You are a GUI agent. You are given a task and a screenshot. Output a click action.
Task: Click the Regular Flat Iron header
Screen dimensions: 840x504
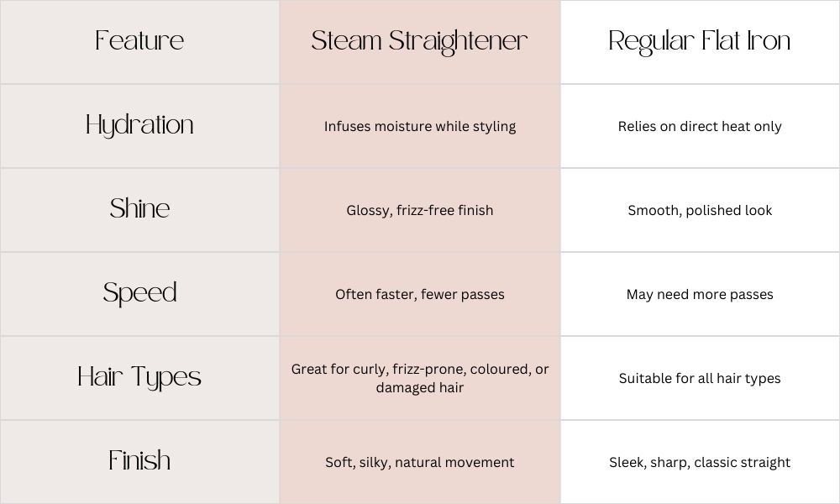pos(700,42)
